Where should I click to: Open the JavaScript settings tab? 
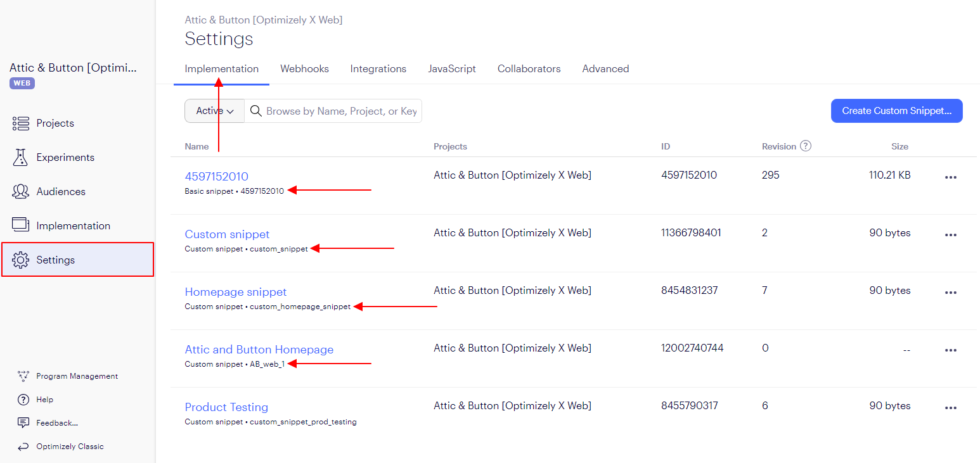451,69
